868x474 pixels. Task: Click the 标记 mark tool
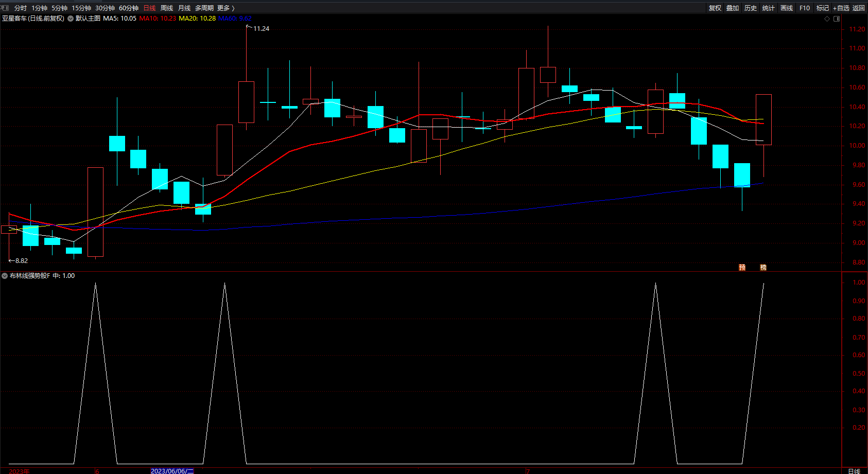point(822,8)
